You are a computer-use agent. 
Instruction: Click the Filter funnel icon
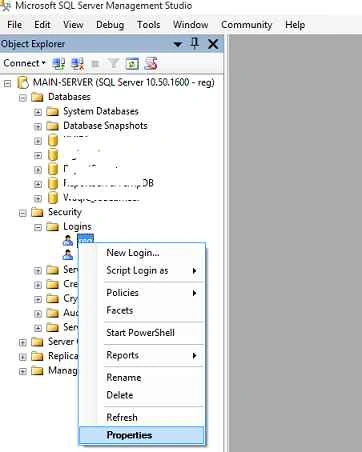click(x=113, y=63)
